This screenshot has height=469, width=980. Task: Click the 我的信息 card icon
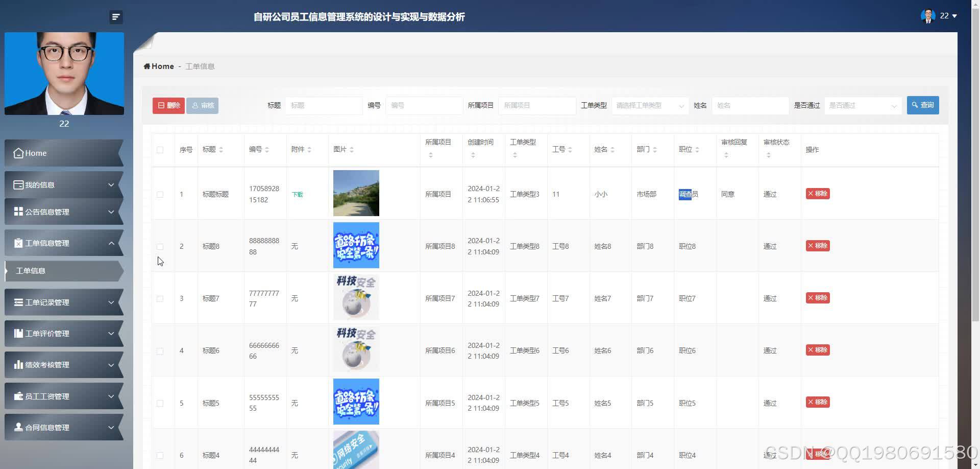pos(19,184)
